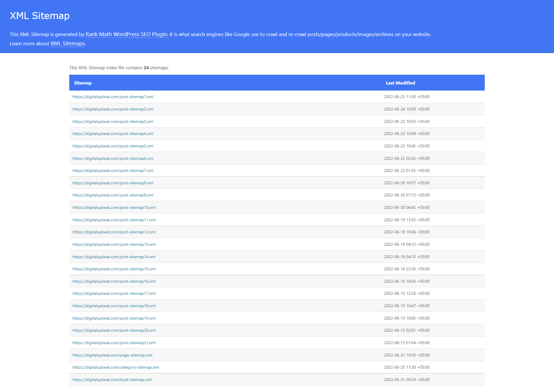The width and height of the screenshot is (554, 392).
Task: Open post-sitemap6.xml link
Action: pos(113,158)
